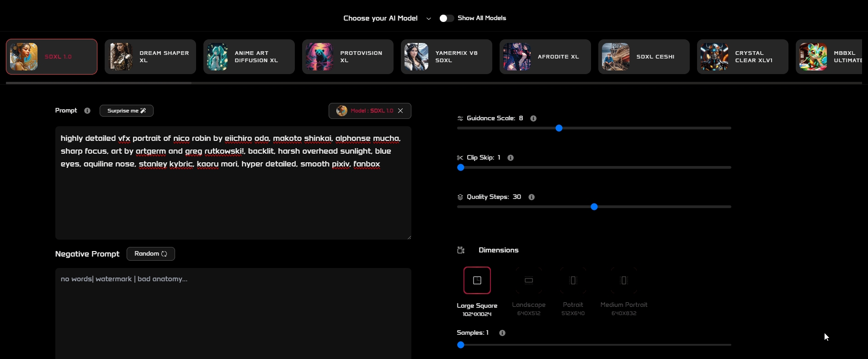Toggle the Show All Models switch
Image resolution: width=868 pixels, height=359 pixels.
pos(446,18)
